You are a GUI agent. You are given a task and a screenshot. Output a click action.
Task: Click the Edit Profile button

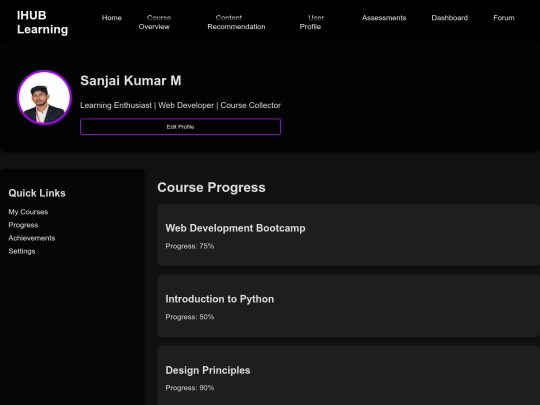pos(180,127)
